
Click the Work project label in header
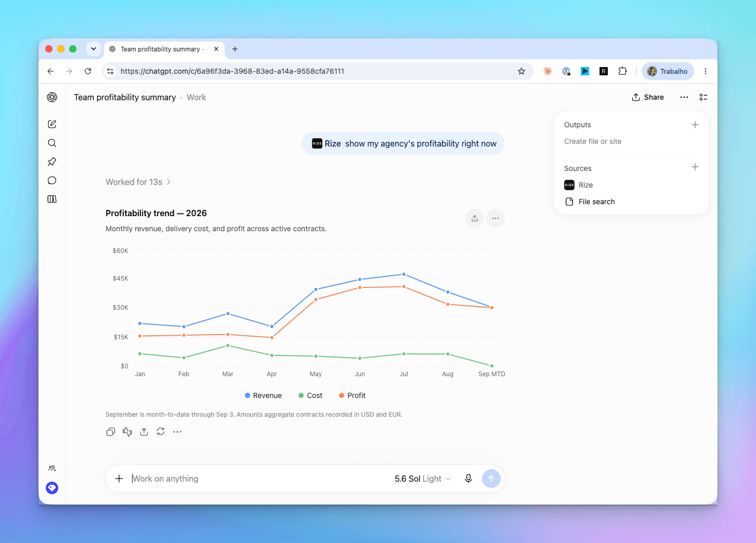click(x=197, y=97)
